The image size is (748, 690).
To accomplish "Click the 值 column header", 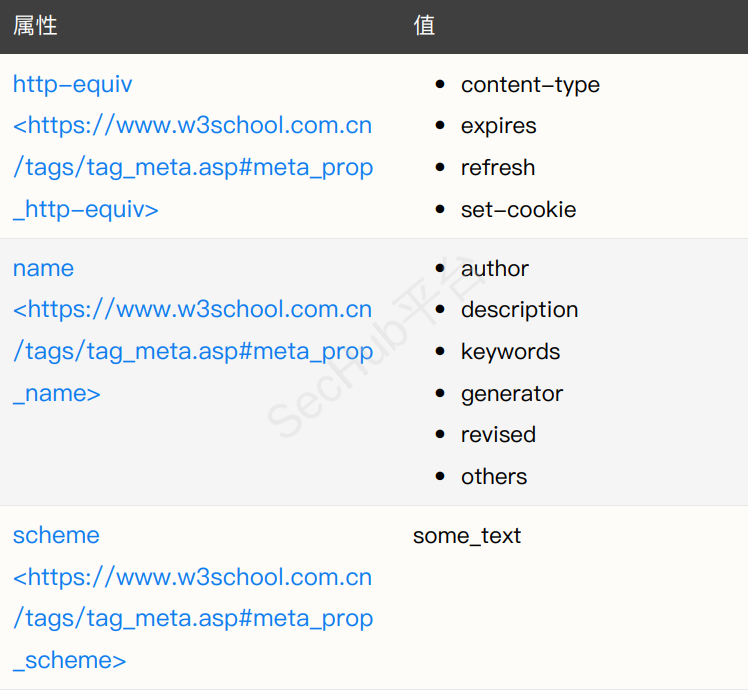I will tap(424, 25).
